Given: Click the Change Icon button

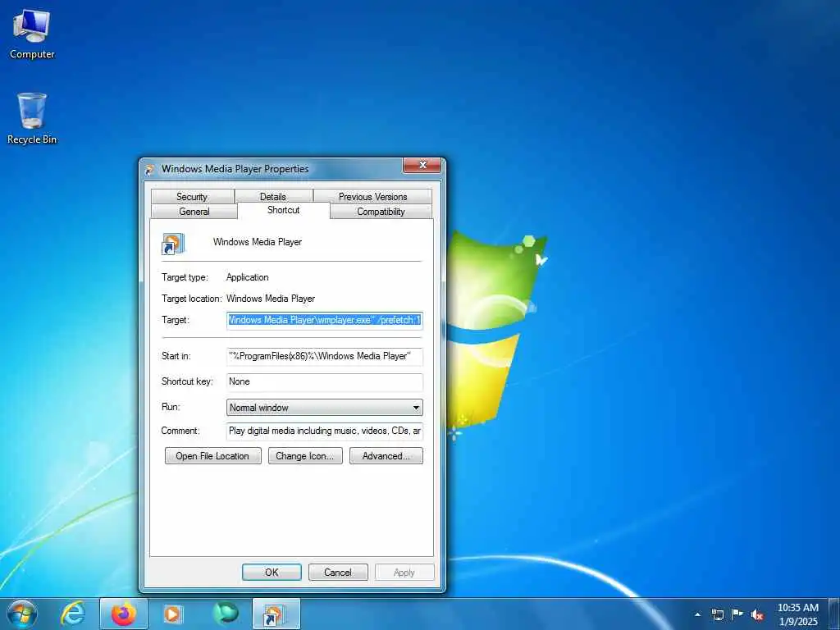Looking at the screenshot, I should click(x=305, y=456).
